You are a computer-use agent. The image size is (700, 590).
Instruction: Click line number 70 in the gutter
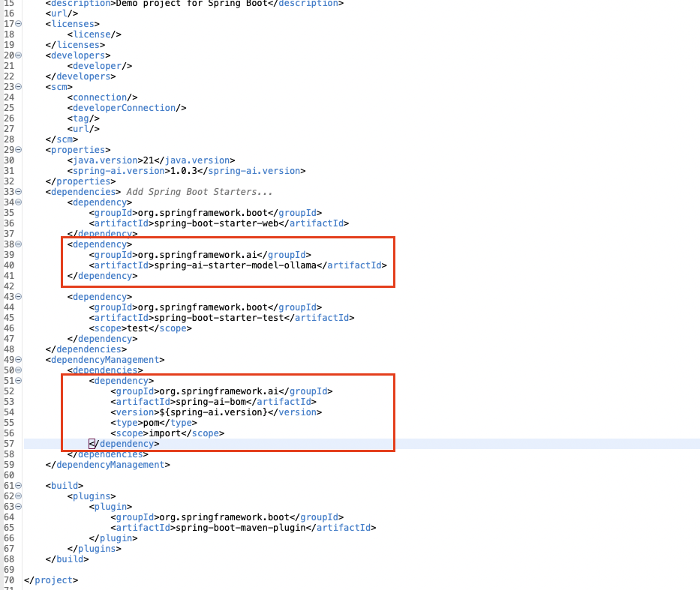point(9,580)
